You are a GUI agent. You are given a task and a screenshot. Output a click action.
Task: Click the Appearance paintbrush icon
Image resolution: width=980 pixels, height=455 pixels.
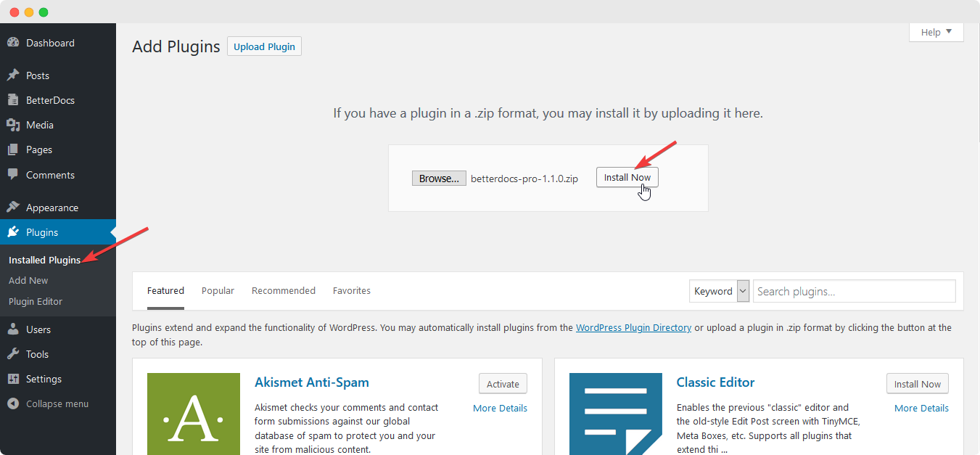tap(13, 208)
